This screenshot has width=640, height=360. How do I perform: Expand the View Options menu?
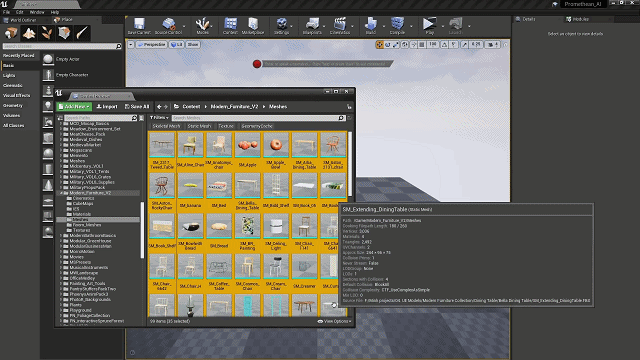(x=334, y=321)
